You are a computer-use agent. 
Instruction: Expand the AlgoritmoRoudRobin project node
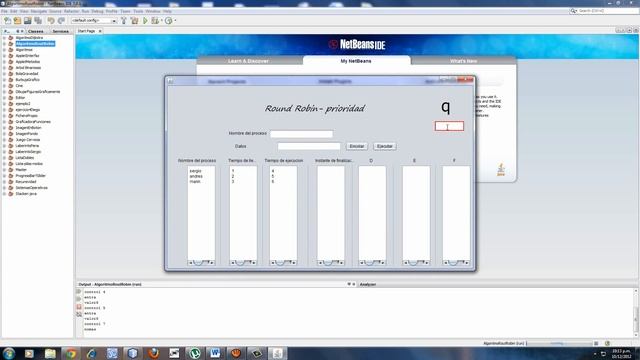4,44
